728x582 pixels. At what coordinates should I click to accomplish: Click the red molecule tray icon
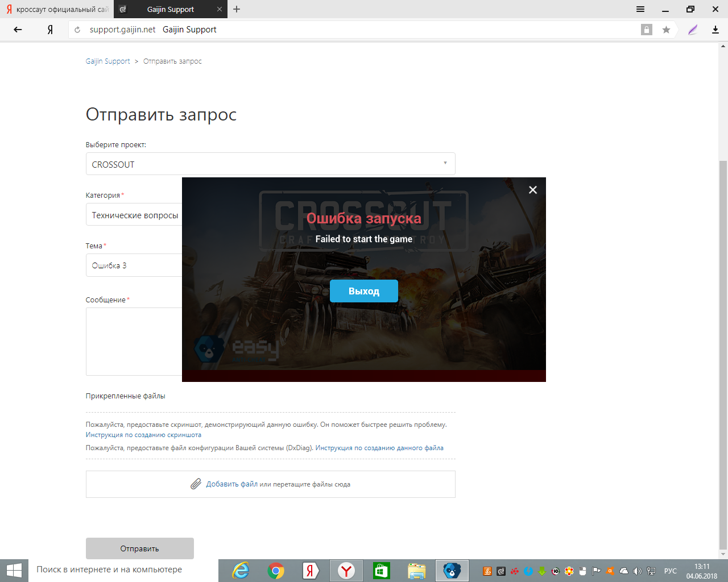tap(515, 571)
